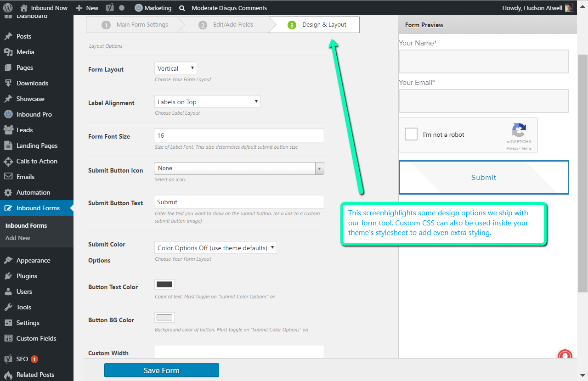Open the Marketing power icon menu
Screen dimensions: 588x381
138,8
